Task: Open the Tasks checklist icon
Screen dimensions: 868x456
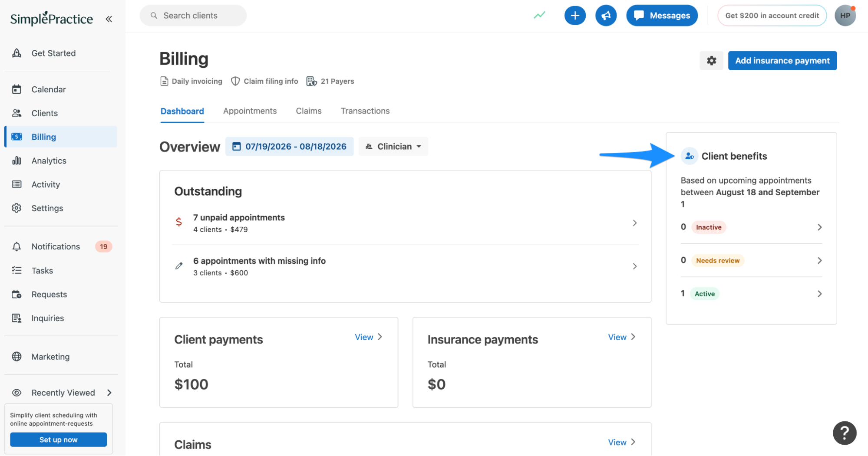Action: tap(17, 270)
